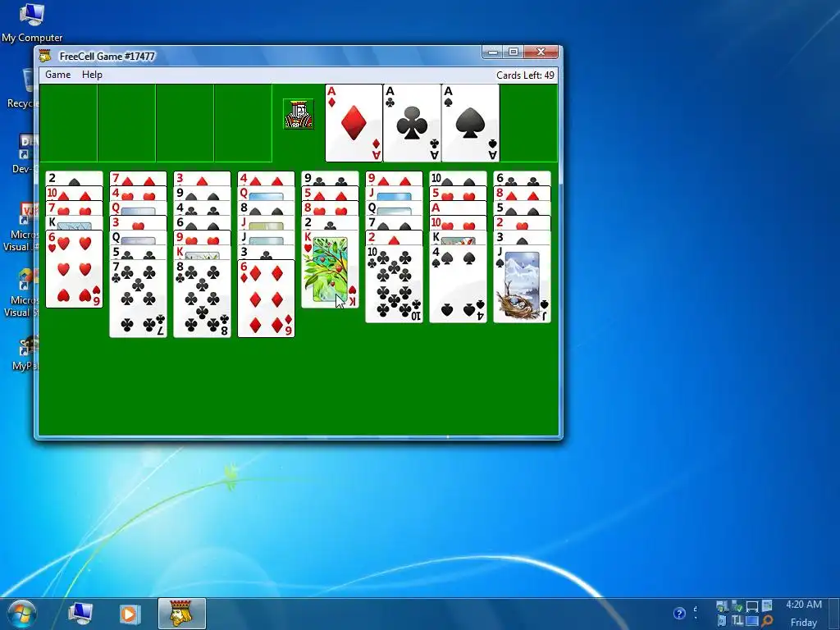Click the 6 of Clubs card

pos(523,178)
